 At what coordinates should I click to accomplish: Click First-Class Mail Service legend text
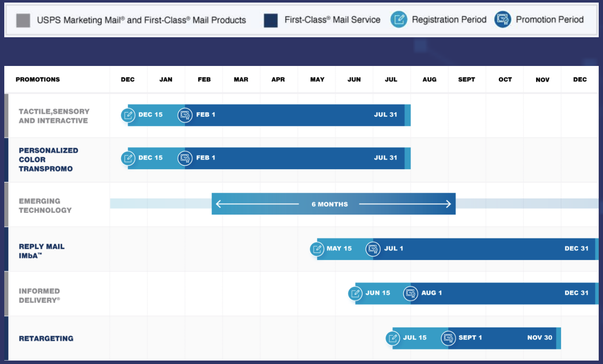[x=333, y=20]
